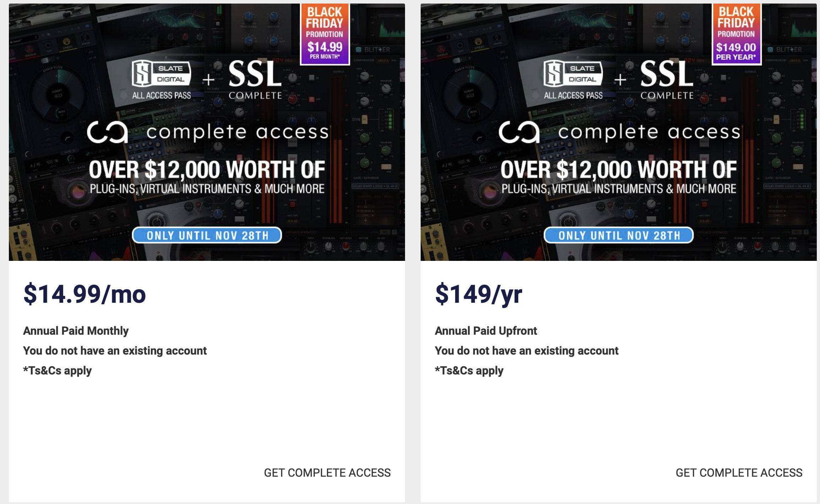Click Black Friday $149.00 per year badge

click(737, 34)
